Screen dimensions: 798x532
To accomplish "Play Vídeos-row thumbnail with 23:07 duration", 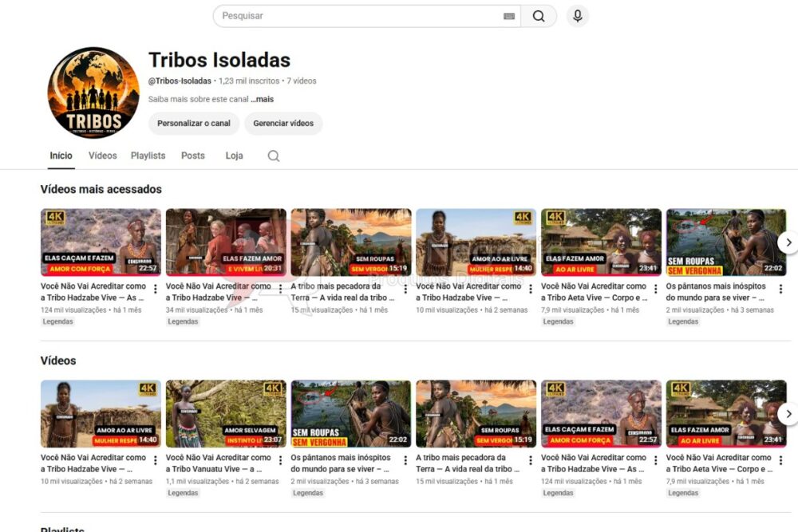I will 226,414.
